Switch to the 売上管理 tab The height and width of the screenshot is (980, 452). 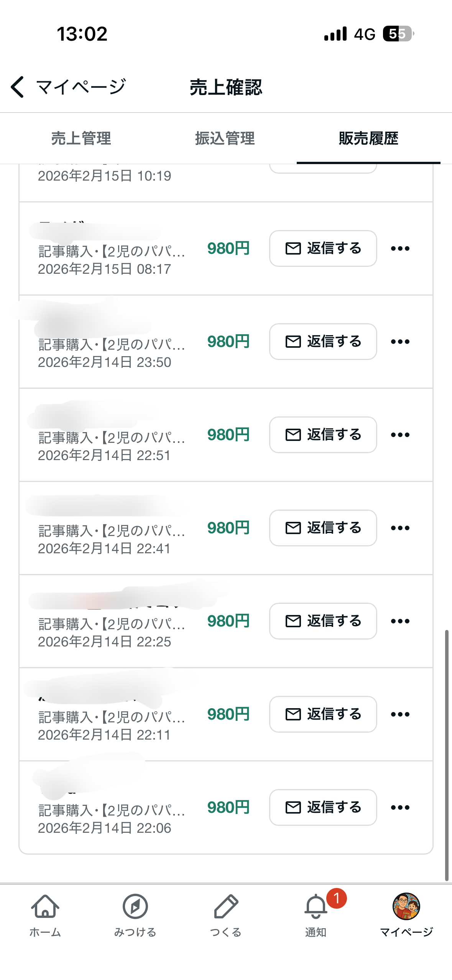(x=81, y=138)
